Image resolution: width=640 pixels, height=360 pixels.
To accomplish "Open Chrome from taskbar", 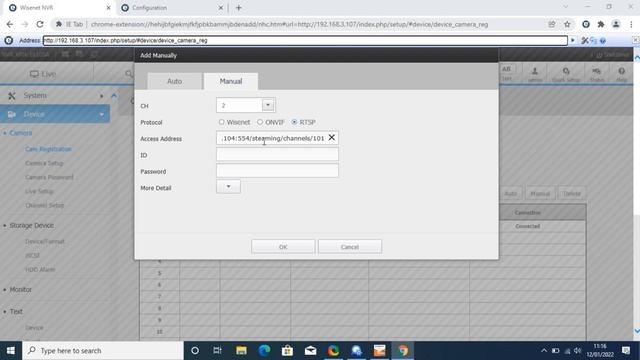I will [402, 351].
